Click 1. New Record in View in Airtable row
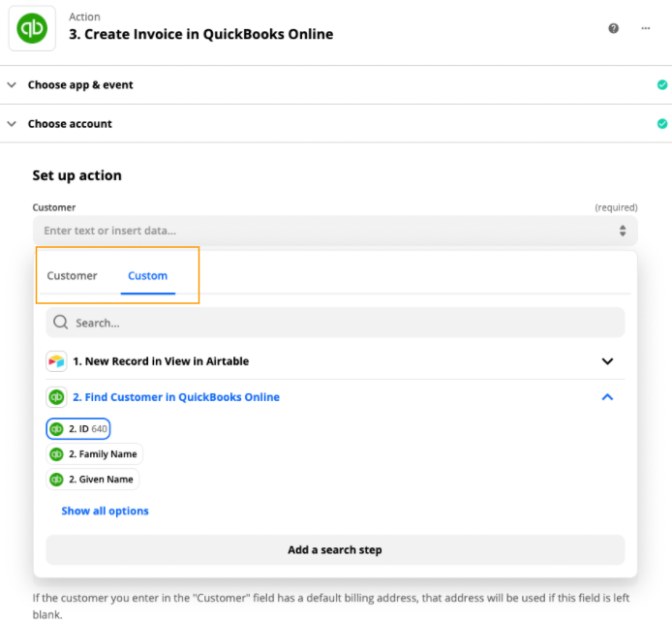672x622 pixels. pos(335,361)
